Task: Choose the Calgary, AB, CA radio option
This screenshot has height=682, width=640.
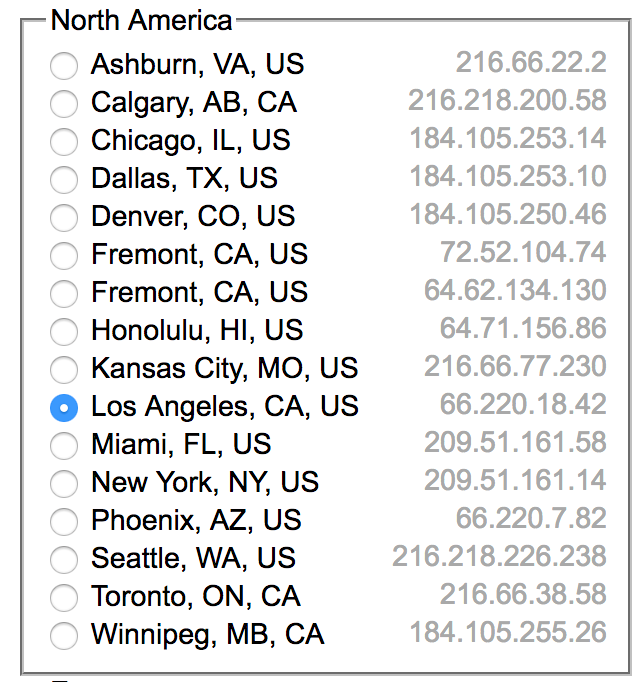Action: click(64, 104)
